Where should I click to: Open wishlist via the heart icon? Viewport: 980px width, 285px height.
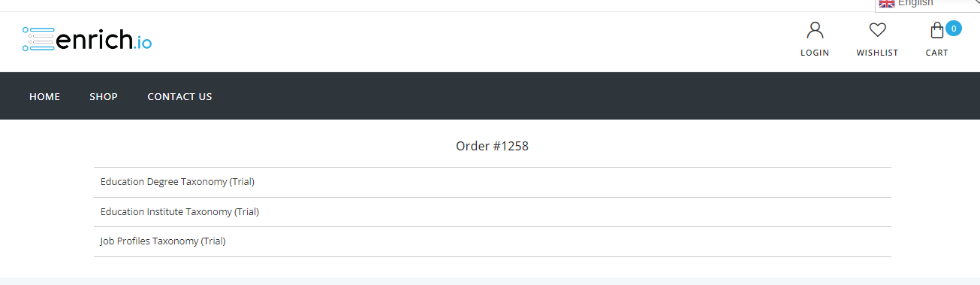point(877,30)
